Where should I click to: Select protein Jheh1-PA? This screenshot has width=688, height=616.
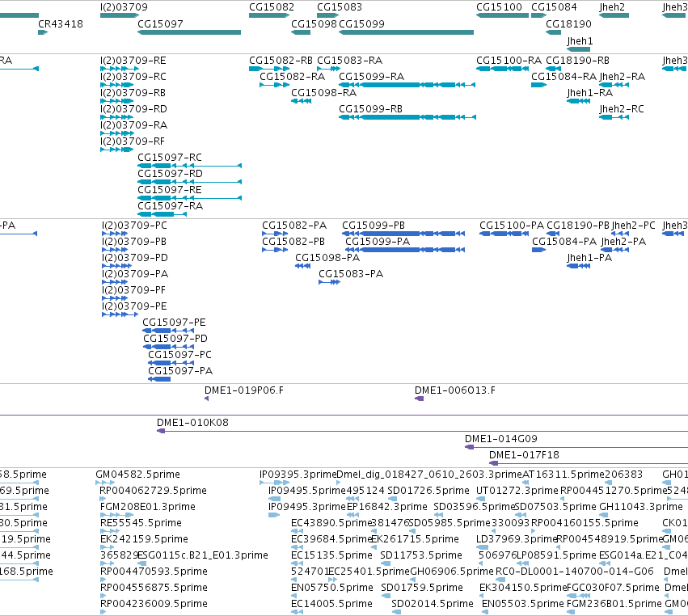[578, 266]
